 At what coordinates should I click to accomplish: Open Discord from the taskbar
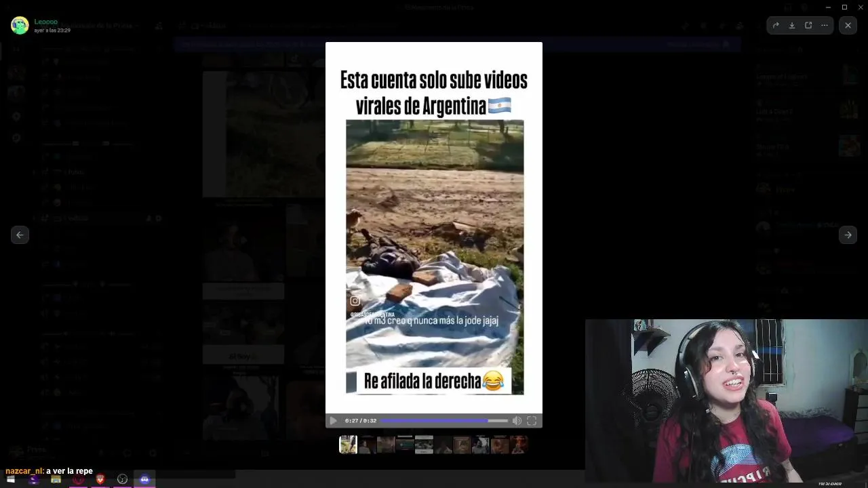tap(144, 479)
